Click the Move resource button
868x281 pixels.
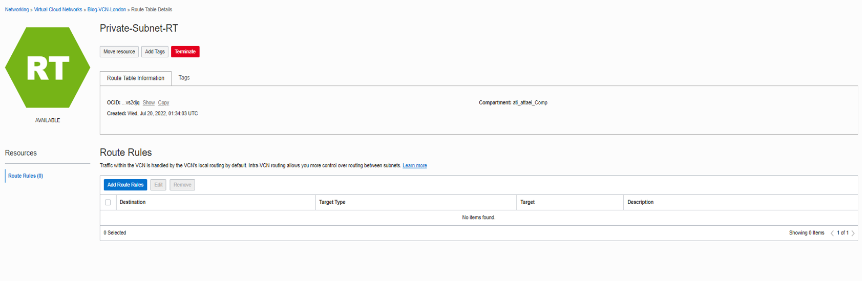119,52
